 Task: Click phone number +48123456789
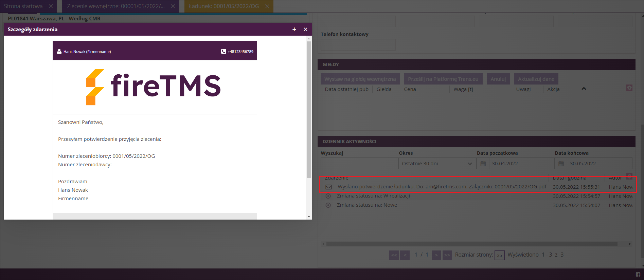click(240, 52)
